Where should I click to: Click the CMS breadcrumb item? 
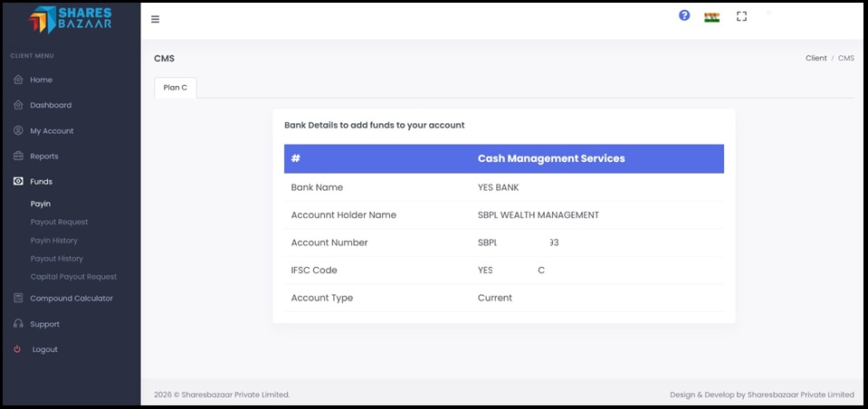pos(846,58)
